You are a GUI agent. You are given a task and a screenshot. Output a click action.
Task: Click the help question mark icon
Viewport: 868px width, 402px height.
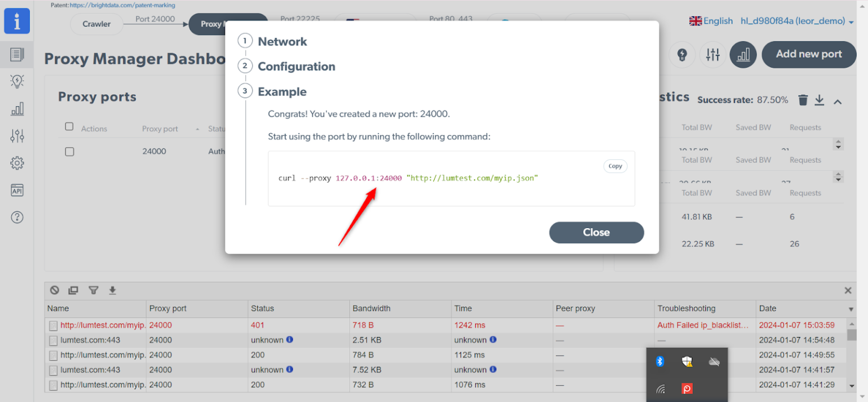17,217
